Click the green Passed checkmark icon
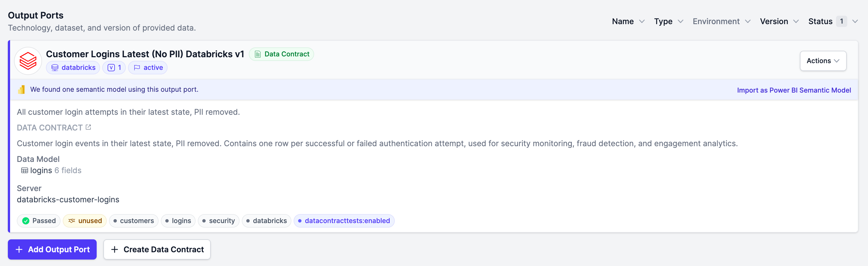 pyautogui.click(x=25, y=221)
